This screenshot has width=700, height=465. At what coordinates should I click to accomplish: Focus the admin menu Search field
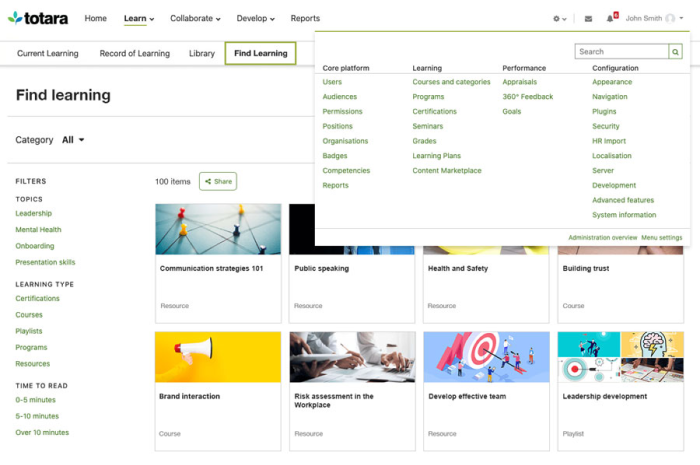[x=621, y=52]
